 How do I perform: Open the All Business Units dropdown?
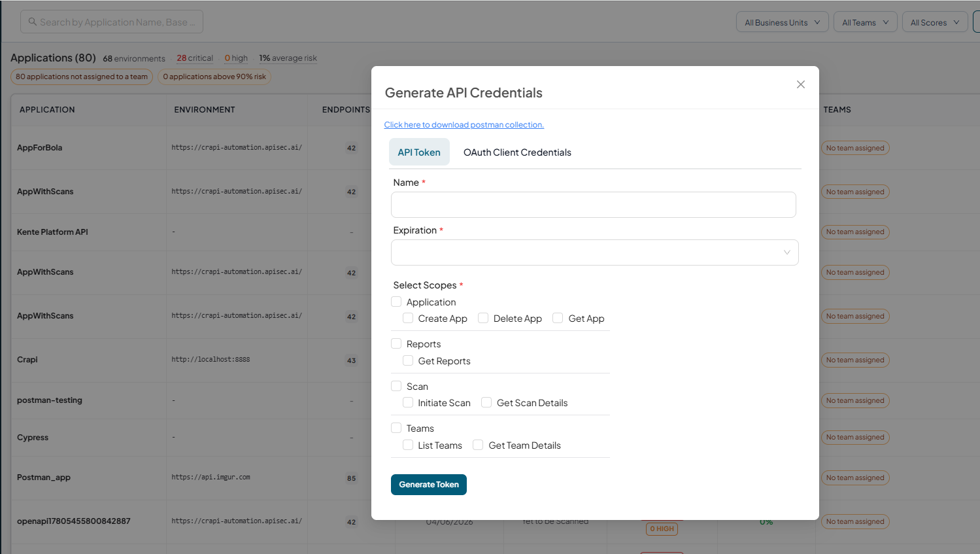tap(782, 22)
